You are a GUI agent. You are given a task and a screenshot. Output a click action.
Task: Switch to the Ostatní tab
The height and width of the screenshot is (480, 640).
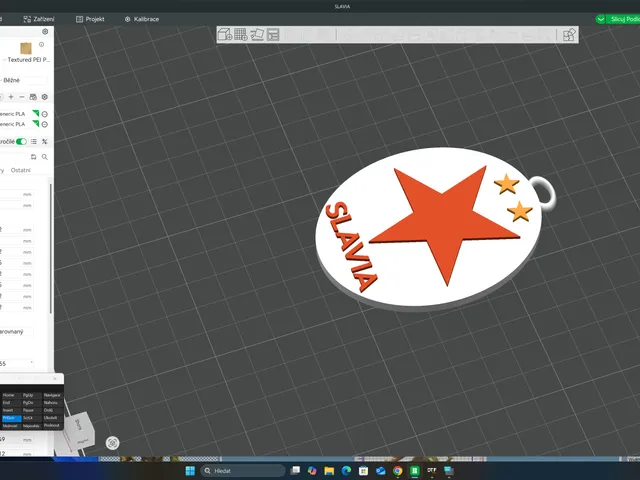[x=20, y=170]
